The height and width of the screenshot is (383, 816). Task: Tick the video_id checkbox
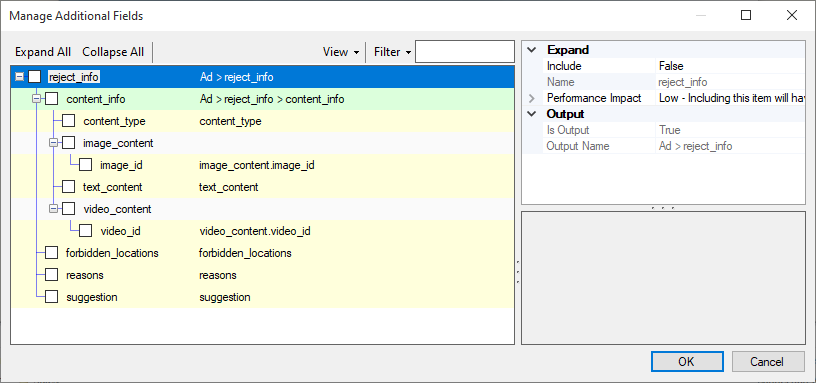coord(85,231)
